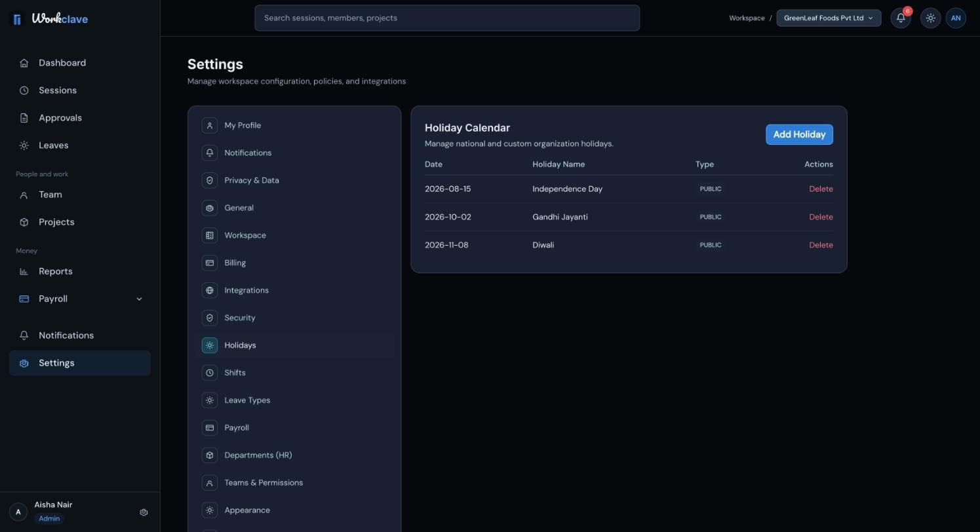Click the Admin role badge

[49, 518]
